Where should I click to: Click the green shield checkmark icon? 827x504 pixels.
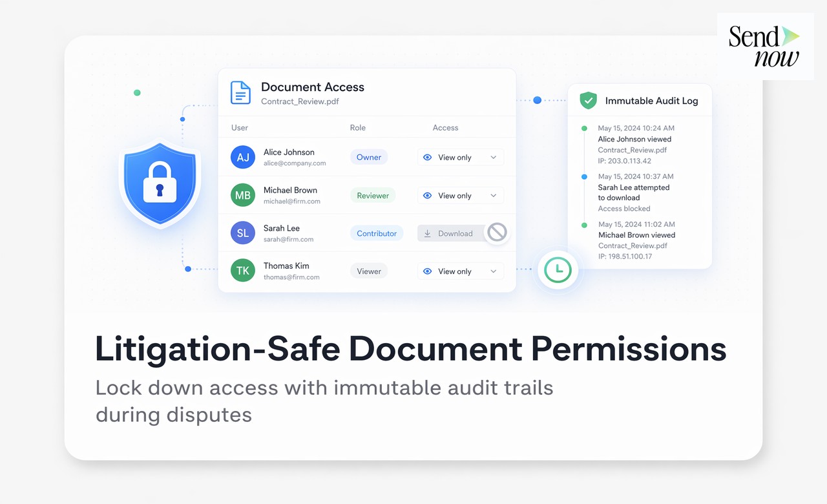pyautogui.click(x=588, y=100)
